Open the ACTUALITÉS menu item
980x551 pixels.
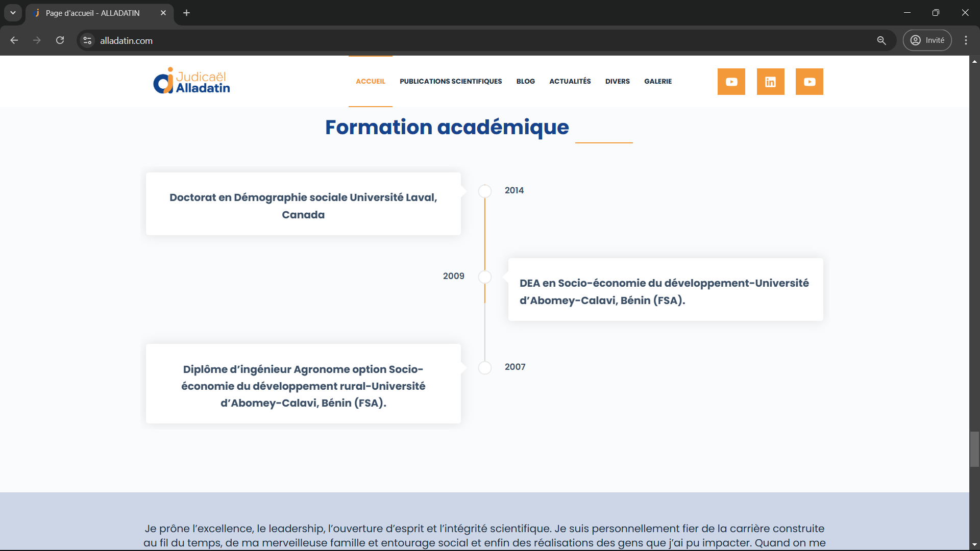[x=570, y=81]
